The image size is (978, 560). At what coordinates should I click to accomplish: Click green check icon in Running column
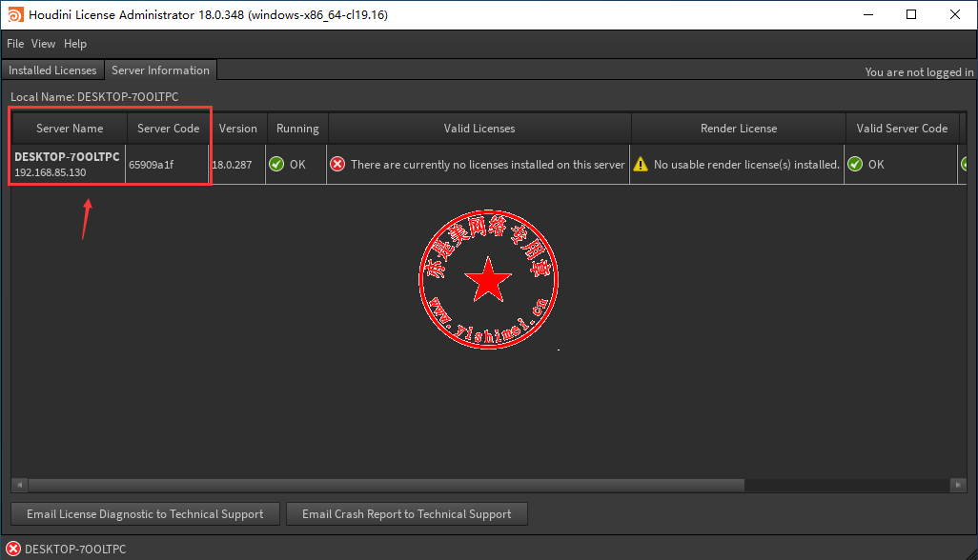(276, 165)
